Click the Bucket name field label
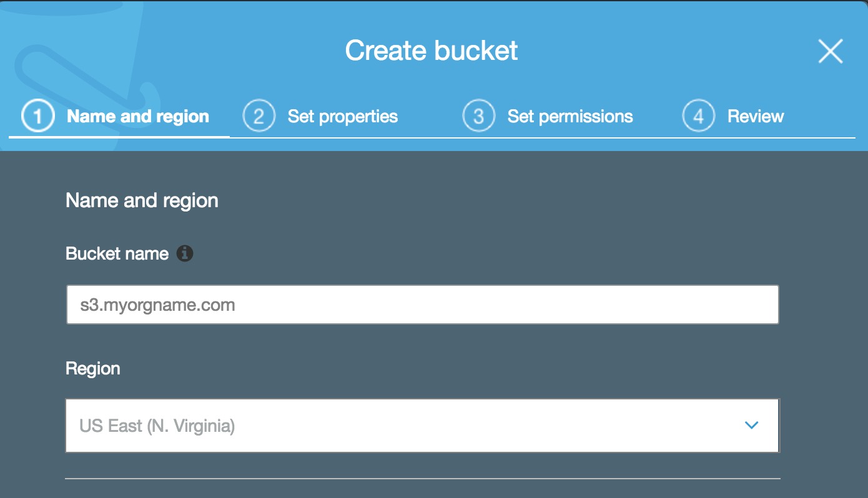The height and width of the screenshot is (498, 868). [x=117, y=254]
